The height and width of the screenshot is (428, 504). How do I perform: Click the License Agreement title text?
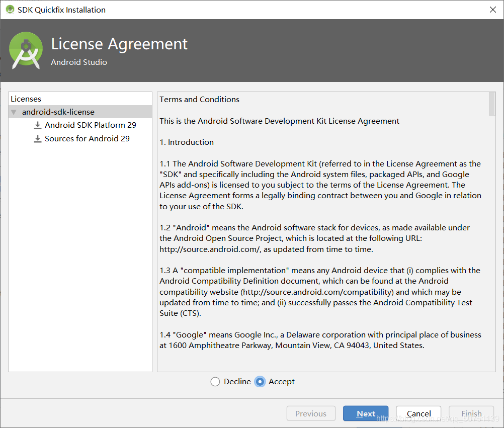(x=119, y=44)
